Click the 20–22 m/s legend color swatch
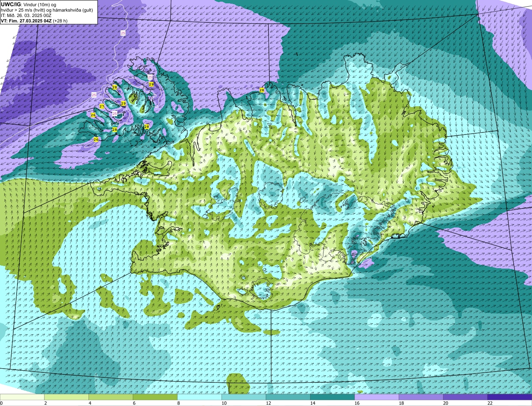This screenshot has width=532, height=406. (x=465, y=397)
